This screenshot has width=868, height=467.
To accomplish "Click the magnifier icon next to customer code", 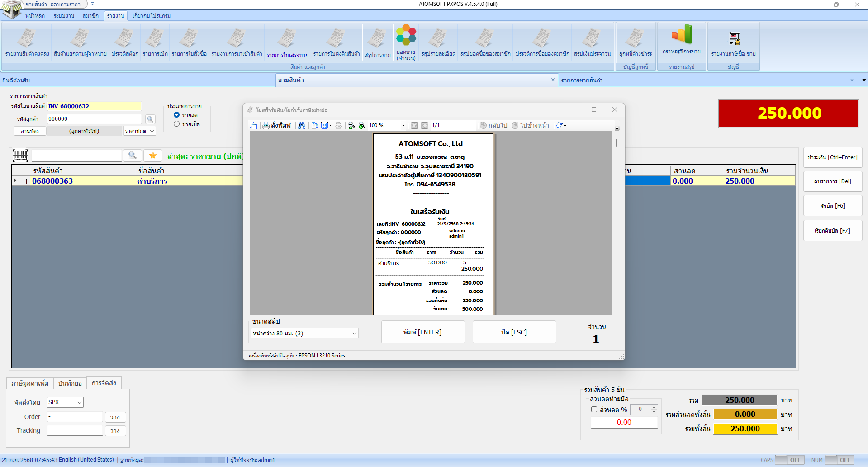I will coord(150,119).
